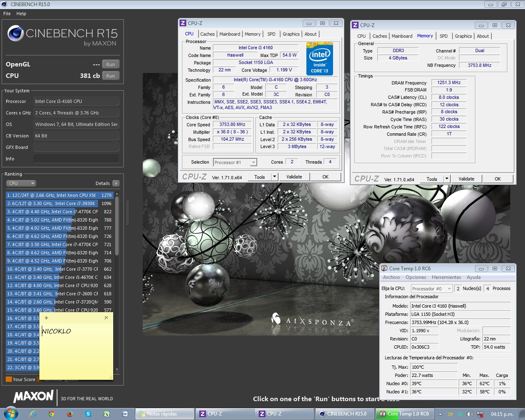525x420 pixels.
Task: Open the Memory tab in left CPU-Z
Action: click(253, 34)
